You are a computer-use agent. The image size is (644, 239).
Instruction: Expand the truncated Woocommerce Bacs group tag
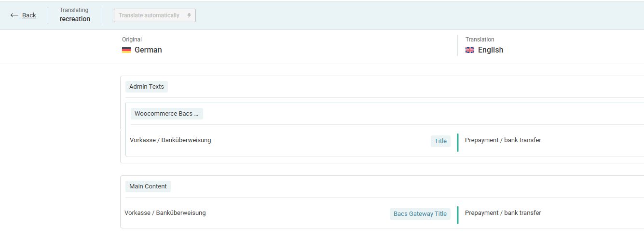pos(166,114)
